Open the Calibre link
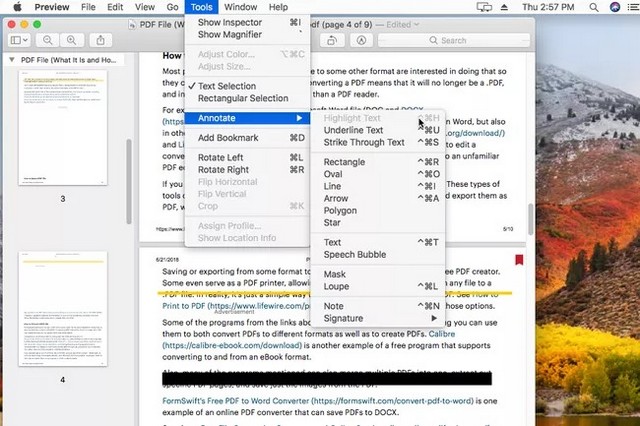This screenshot has width=640, height=426. point(442,334)
